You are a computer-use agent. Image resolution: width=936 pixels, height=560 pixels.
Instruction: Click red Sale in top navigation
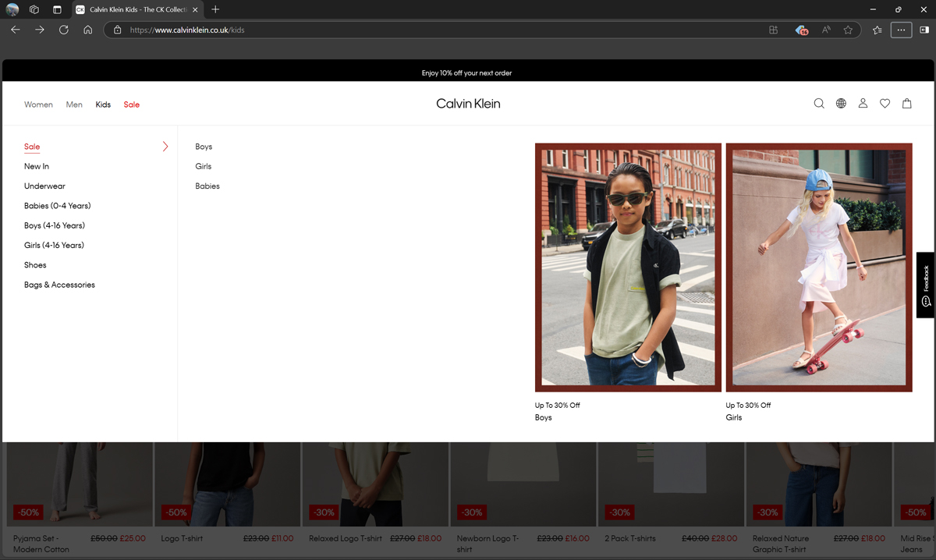[131, 105]
